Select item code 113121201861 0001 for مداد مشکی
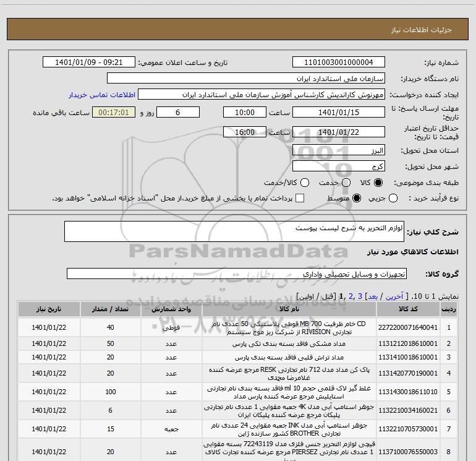Viewport: 476px width, 461px height. coord(408,343)
